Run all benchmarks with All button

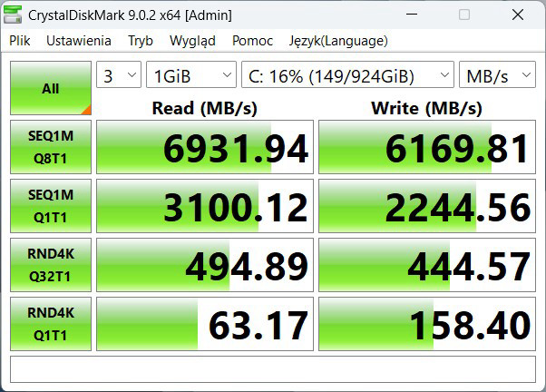click(x=50, y=89)
